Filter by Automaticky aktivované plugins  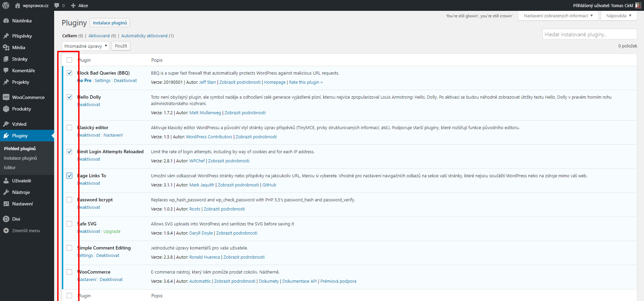click(145, 36)
